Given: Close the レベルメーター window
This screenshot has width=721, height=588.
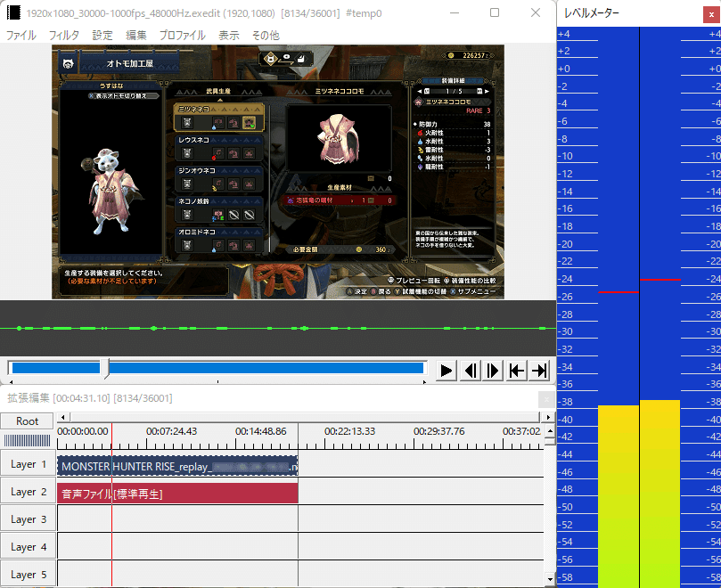Looking at the screenshot, I should [x=711, y=15].
